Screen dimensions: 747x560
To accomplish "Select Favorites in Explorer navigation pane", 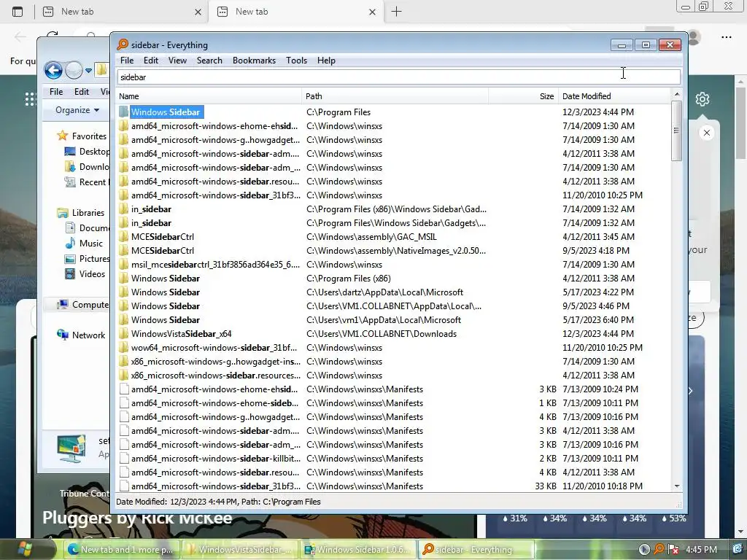I will pyautogui.click(x=89, y=136).
